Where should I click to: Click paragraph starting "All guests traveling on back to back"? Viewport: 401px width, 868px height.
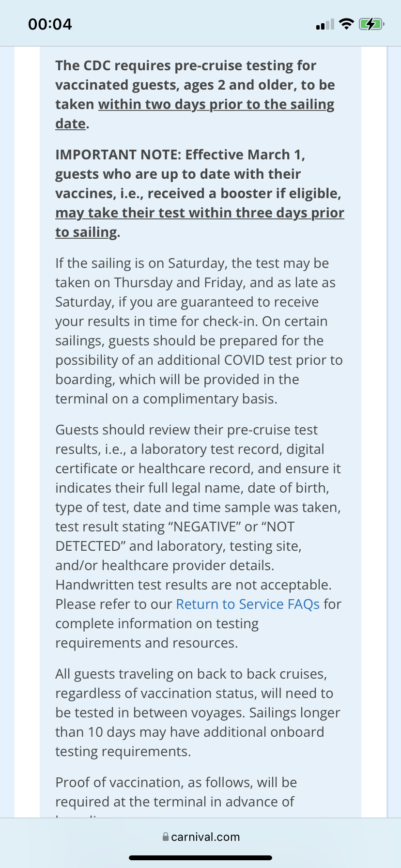(198, 713)
